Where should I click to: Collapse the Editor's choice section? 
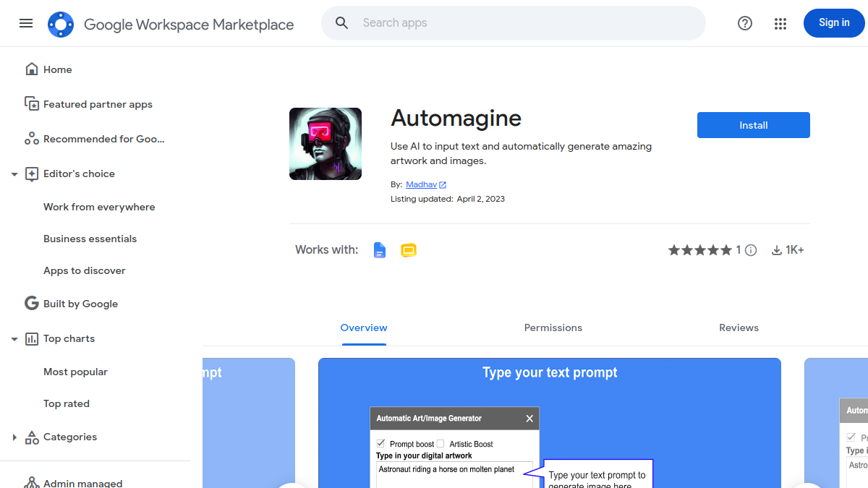pos(14,174)
